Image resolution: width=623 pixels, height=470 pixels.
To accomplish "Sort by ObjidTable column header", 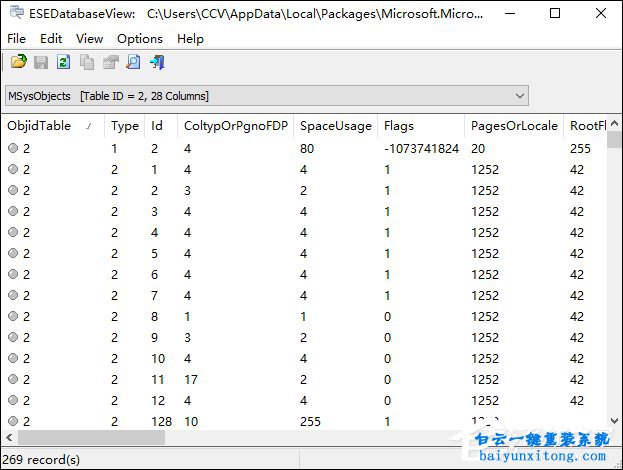I will coord(40,126).
